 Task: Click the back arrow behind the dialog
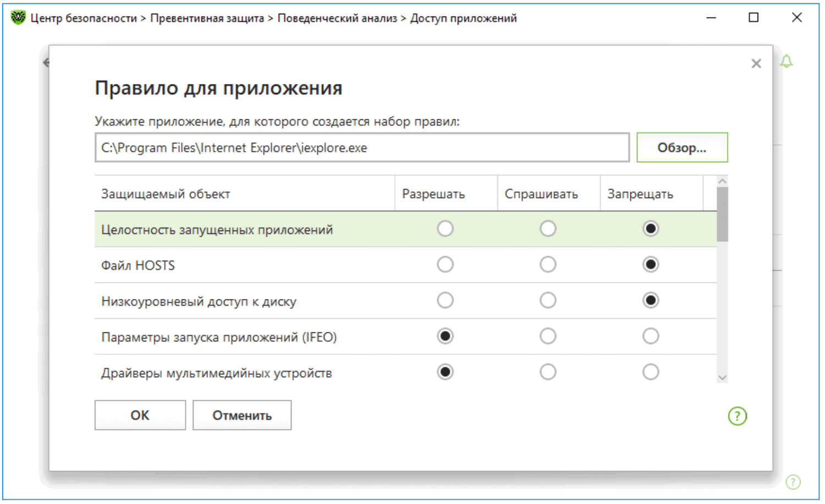click(x=46, y=63)
